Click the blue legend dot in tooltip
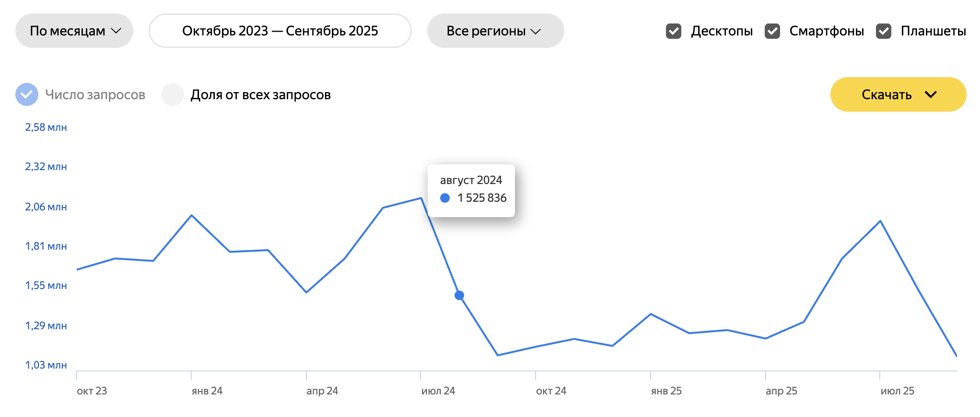The image size is (980, 417). click(x=445, y=198)
